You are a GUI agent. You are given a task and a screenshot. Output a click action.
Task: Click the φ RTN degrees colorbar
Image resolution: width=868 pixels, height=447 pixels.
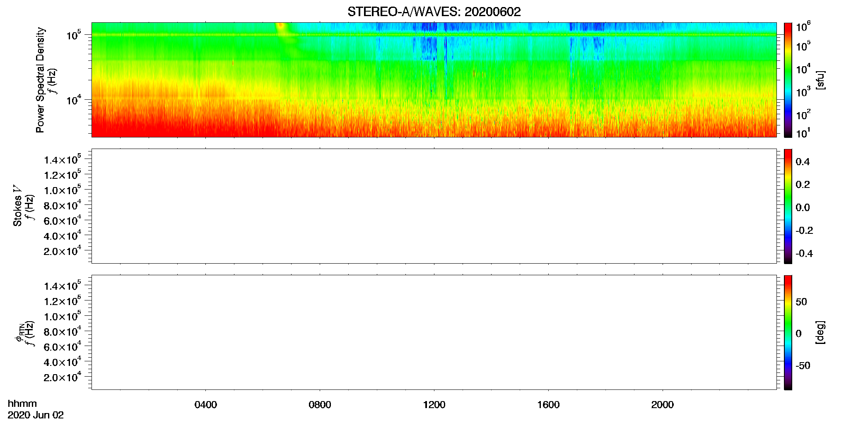tap(788, 332)
